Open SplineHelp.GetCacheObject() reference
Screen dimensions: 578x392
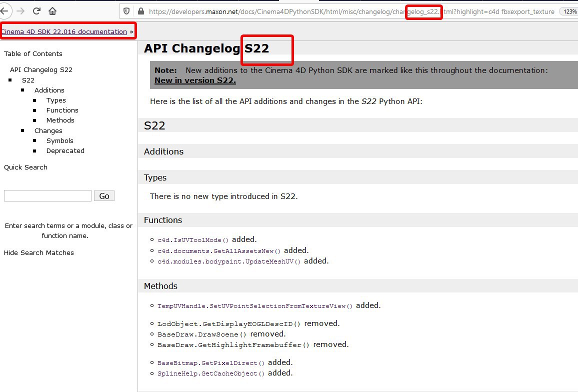point(211,373)
